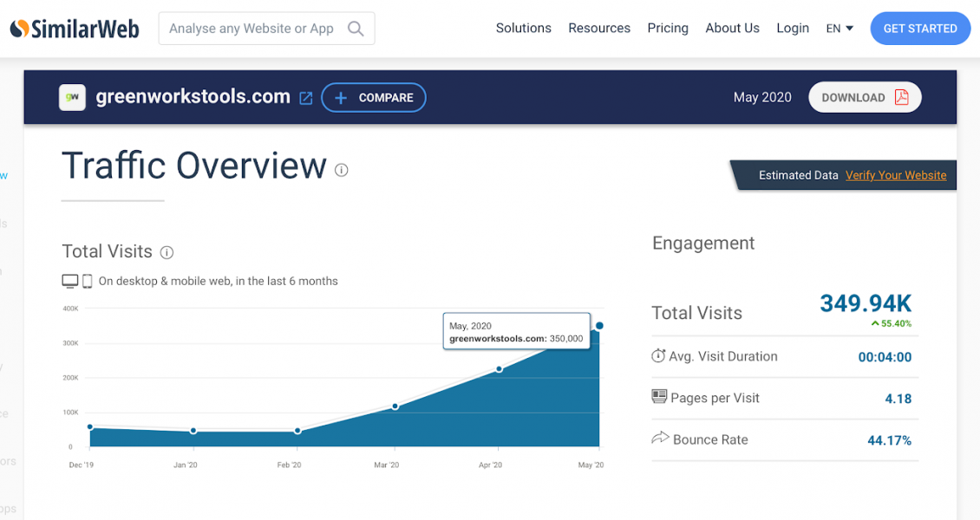980x520 pixels.
Task: Click the Dec '19 chart data point
Action: (x=90, y=427)
